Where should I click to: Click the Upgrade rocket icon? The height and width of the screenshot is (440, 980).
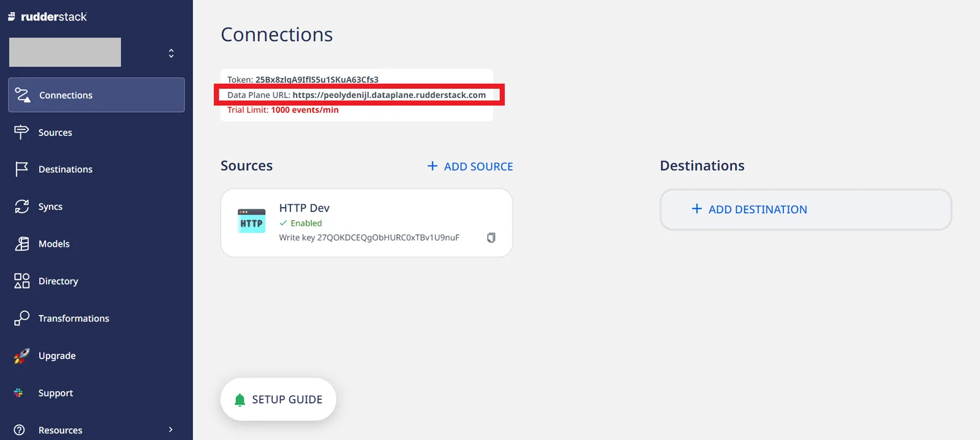click(21, 356)
